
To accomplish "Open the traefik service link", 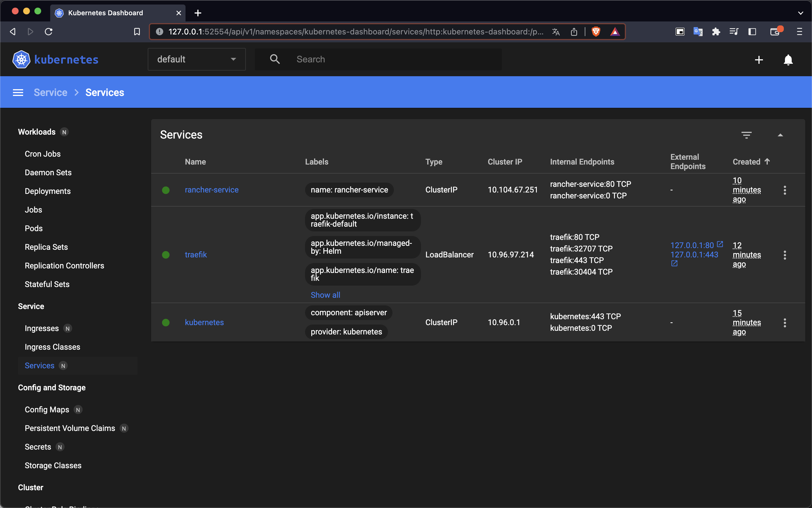I will point(196,255).
